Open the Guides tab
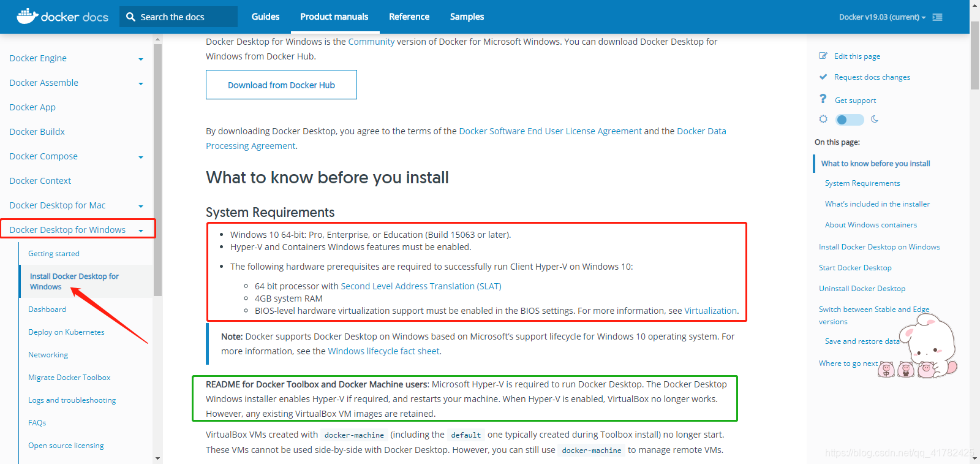The height and width of the screenshot is (464, 980). coord(265,17)
